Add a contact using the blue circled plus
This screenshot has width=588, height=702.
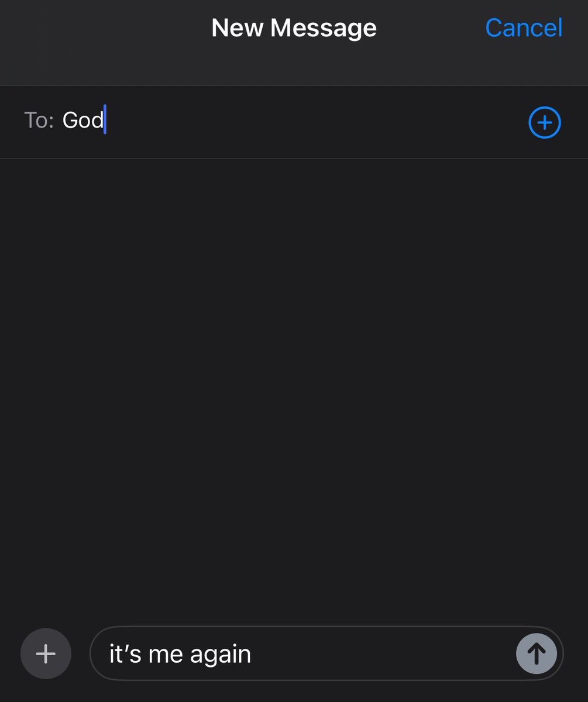pyautogui.click(x=544, y=122)
